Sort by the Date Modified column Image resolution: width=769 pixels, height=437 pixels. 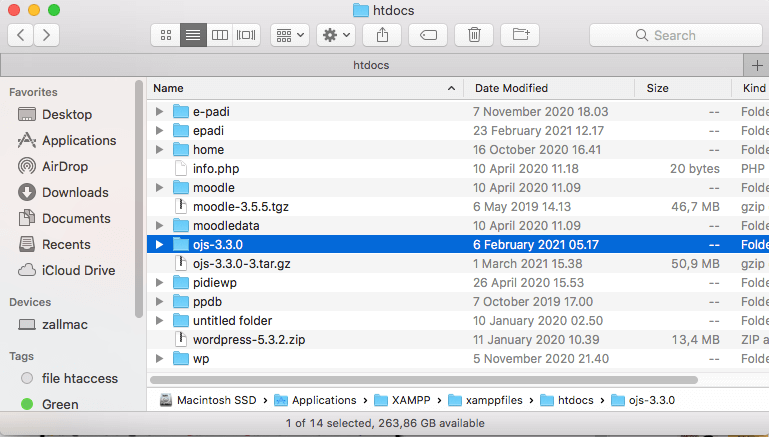point(549,88)
